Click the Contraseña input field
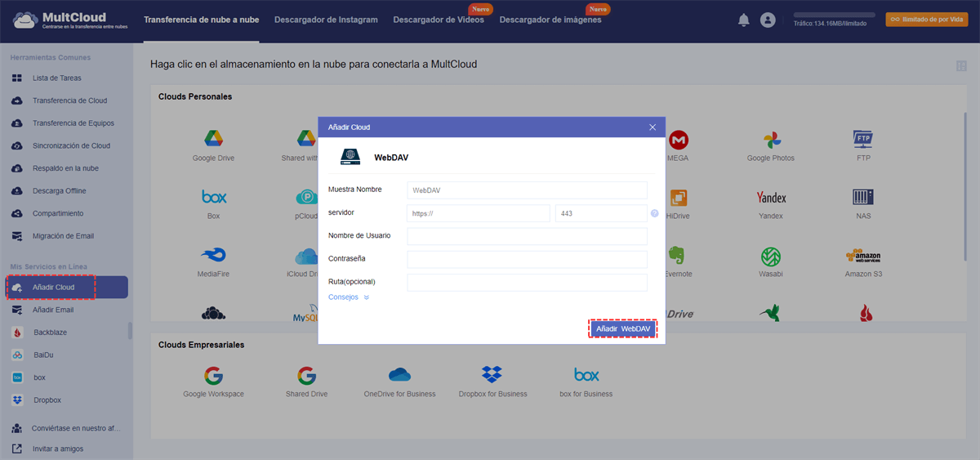Viewport: 980px width, 460px height. 527,259
